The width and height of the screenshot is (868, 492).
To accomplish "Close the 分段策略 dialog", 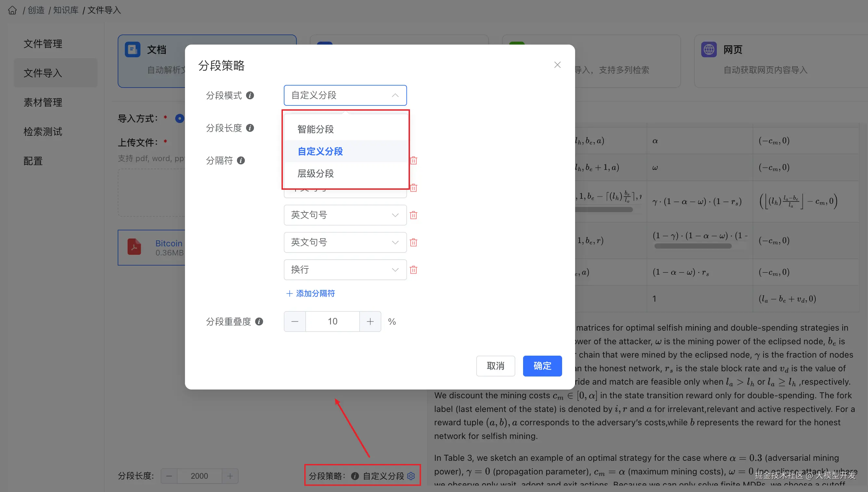I will 558,64.
